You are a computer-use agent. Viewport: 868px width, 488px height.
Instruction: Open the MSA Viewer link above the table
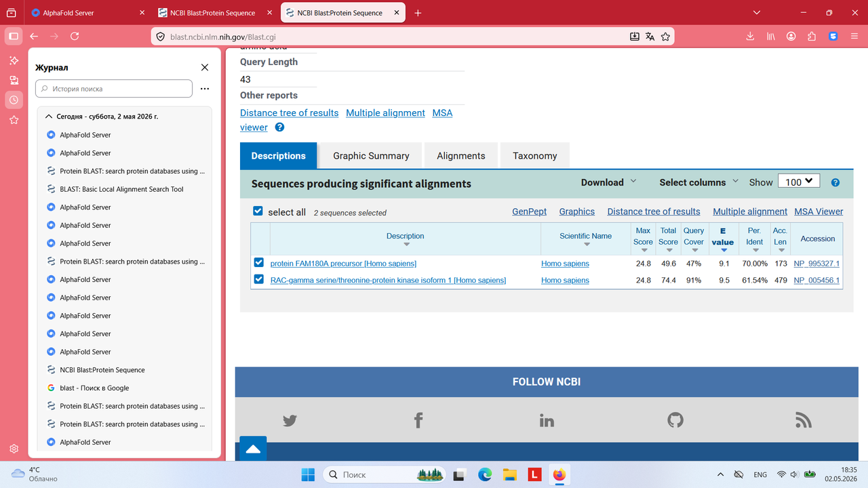[x=819, y=211]
